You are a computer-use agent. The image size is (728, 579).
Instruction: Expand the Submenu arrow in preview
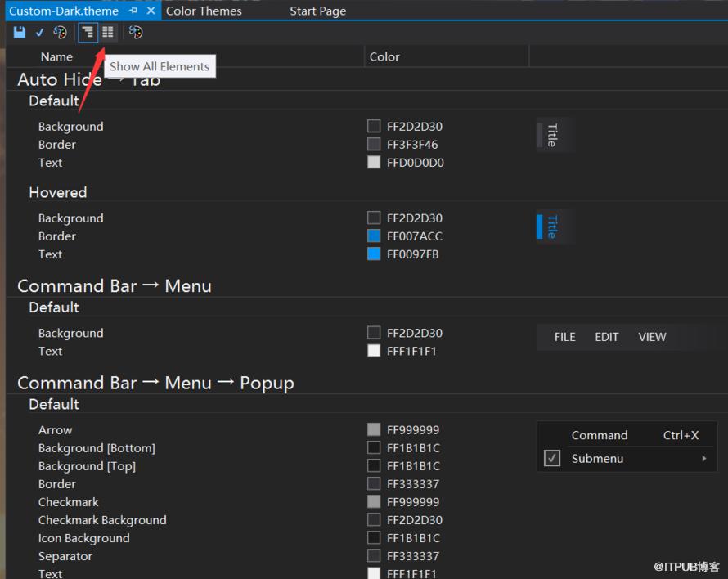[704, 459]
